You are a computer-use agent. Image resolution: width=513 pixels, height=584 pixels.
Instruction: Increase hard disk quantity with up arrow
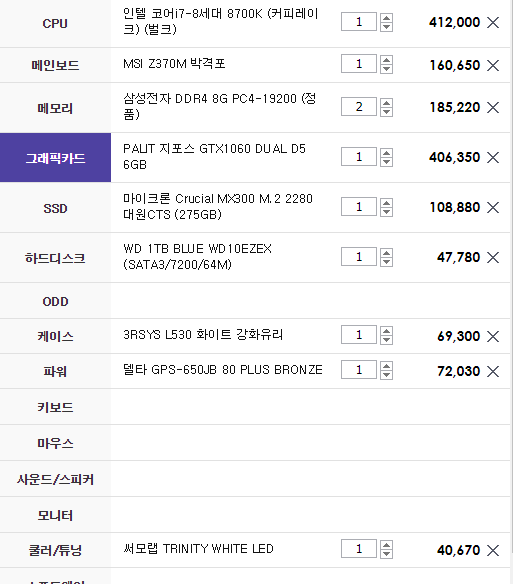[x=386, y=253]
